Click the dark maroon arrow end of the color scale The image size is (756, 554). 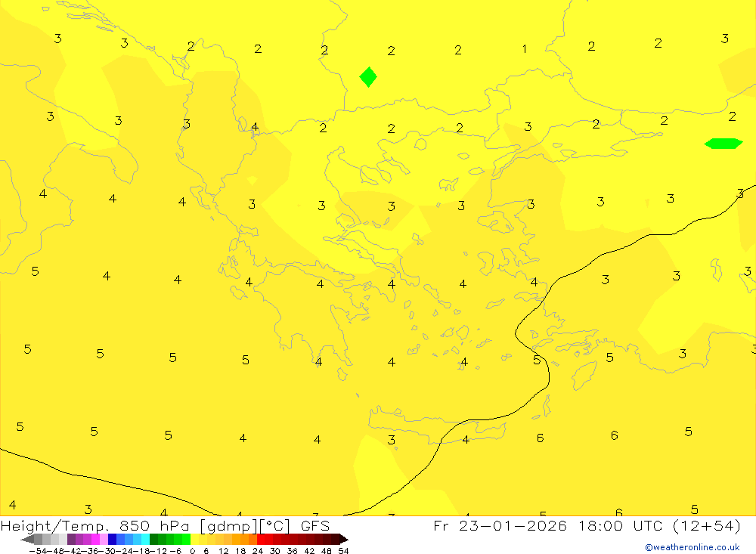344,540
